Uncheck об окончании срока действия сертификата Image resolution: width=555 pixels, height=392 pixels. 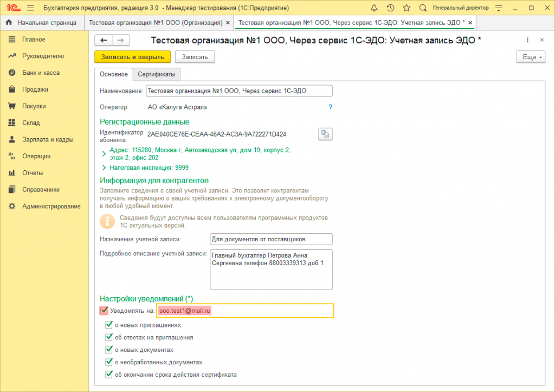(108, 374)
